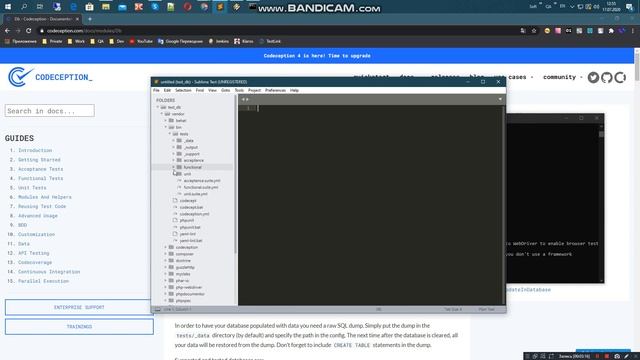Open Task View in the taskbar
The width and height of the screenshot is (640, 360).
40,7
